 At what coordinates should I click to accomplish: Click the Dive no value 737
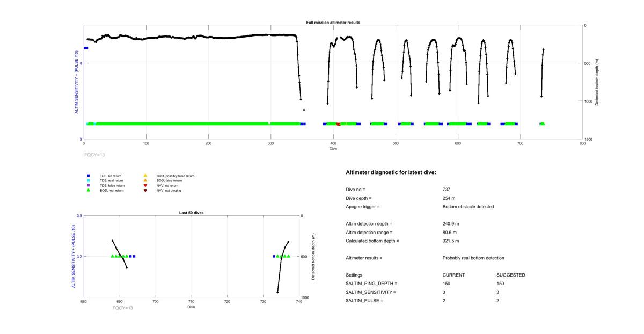[x=447, y=190]
